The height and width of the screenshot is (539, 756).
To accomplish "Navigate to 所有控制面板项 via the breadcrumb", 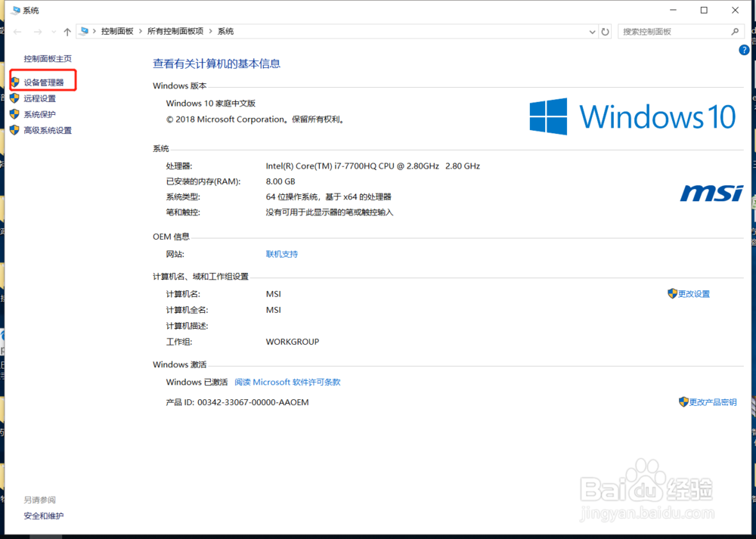I will click(x=175, y=31).
